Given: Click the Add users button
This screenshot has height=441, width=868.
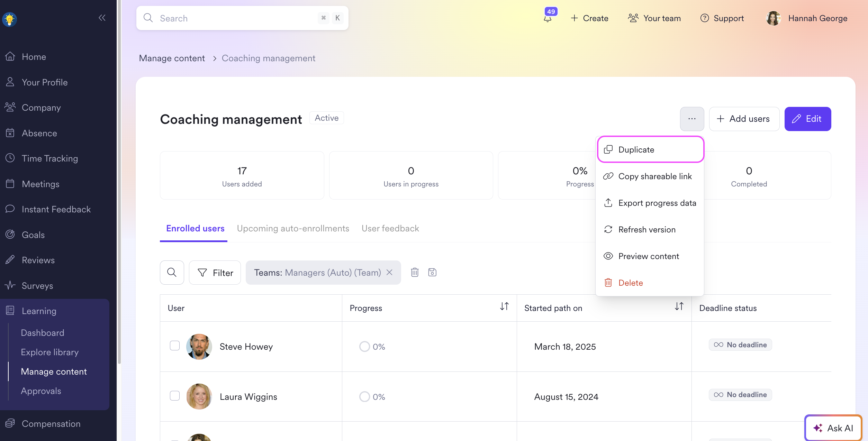Looking at the screenshot, I should 744,119.
